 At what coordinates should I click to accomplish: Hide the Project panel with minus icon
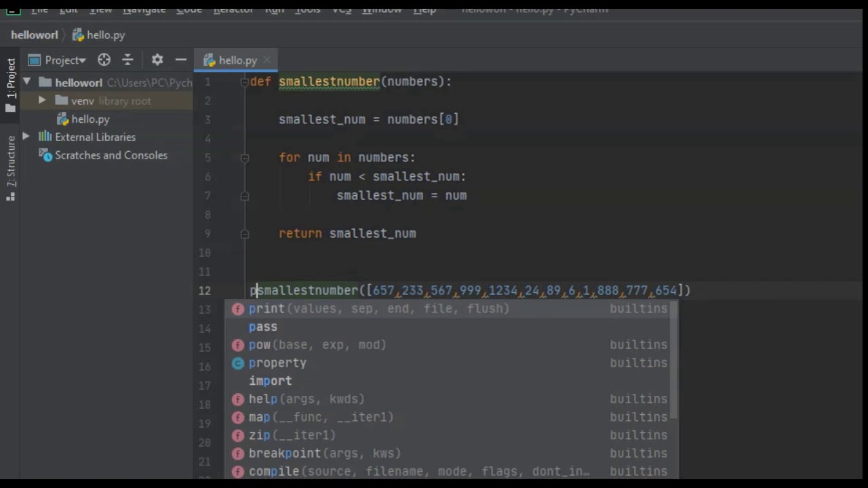tap(181, 60)
